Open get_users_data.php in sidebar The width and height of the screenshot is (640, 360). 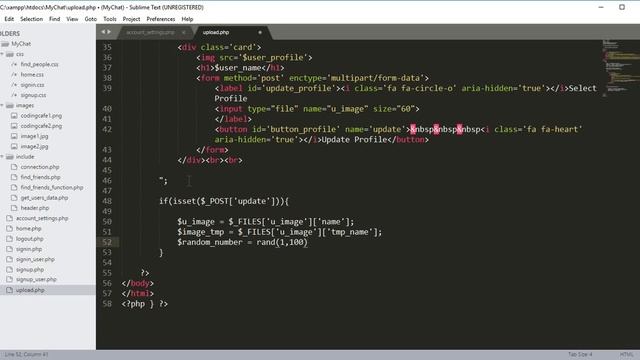(44, 198)
